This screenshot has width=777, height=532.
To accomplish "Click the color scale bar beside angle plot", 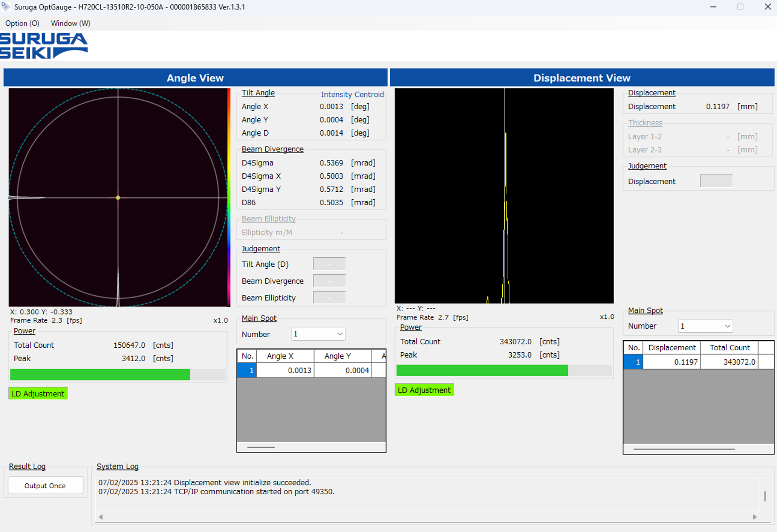I will point(229,197).
